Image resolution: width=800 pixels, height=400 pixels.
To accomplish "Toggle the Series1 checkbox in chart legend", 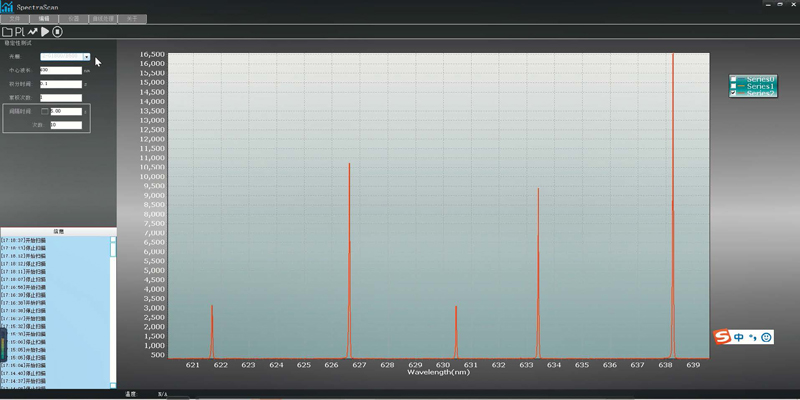I will (x=735, y=86).
